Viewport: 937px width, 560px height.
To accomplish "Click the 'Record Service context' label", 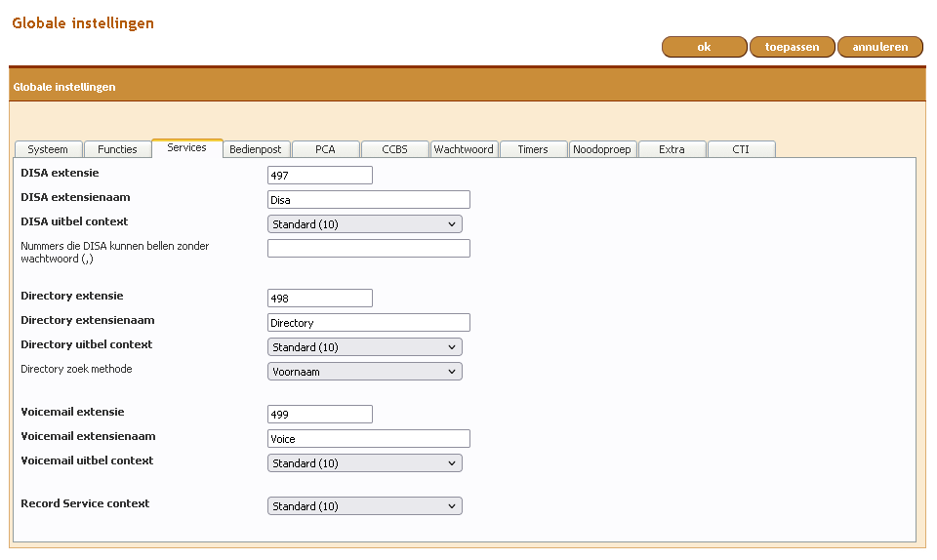I will (x=85, y=503).
